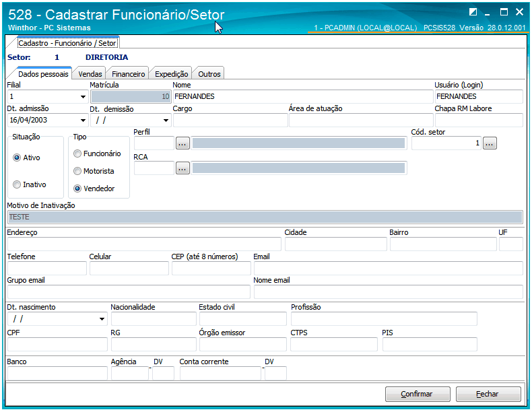Image resolution: width=532 pixels, height=412 pixels.
Task: Focus the Celular input field
Action: click(129, 268)
